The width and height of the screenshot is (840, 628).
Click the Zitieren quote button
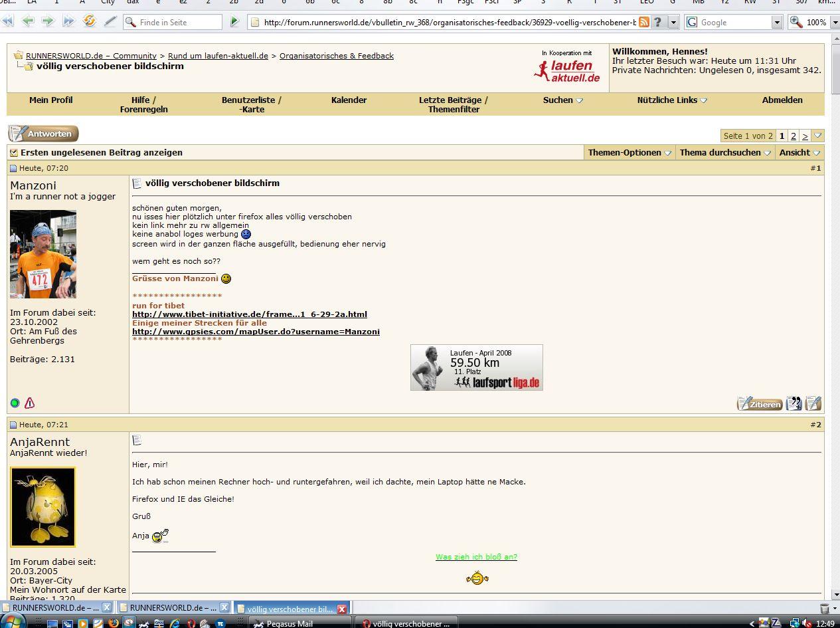pos(760,403)
